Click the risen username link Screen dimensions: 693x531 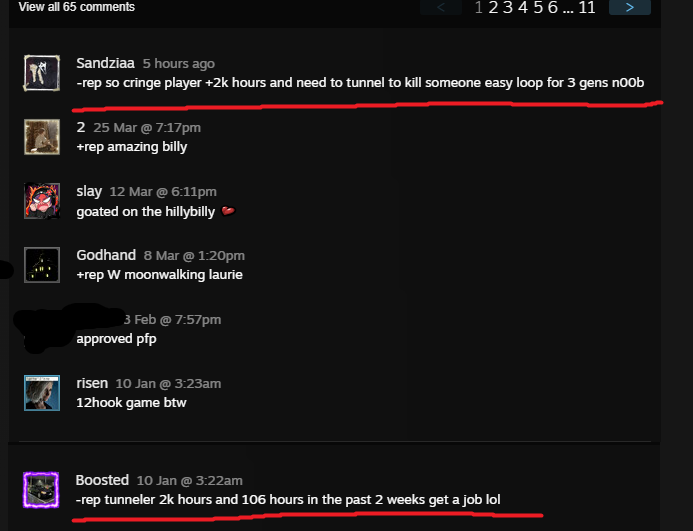tap(92, 383)
